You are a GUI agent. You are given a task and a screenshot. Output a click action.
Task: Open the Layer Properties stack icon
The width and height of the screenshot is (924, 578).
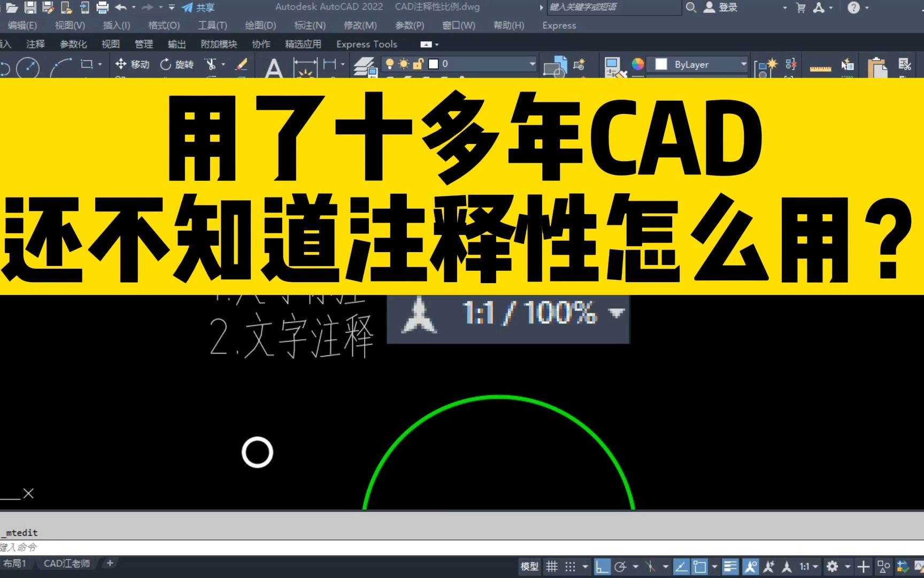point(365,67)
